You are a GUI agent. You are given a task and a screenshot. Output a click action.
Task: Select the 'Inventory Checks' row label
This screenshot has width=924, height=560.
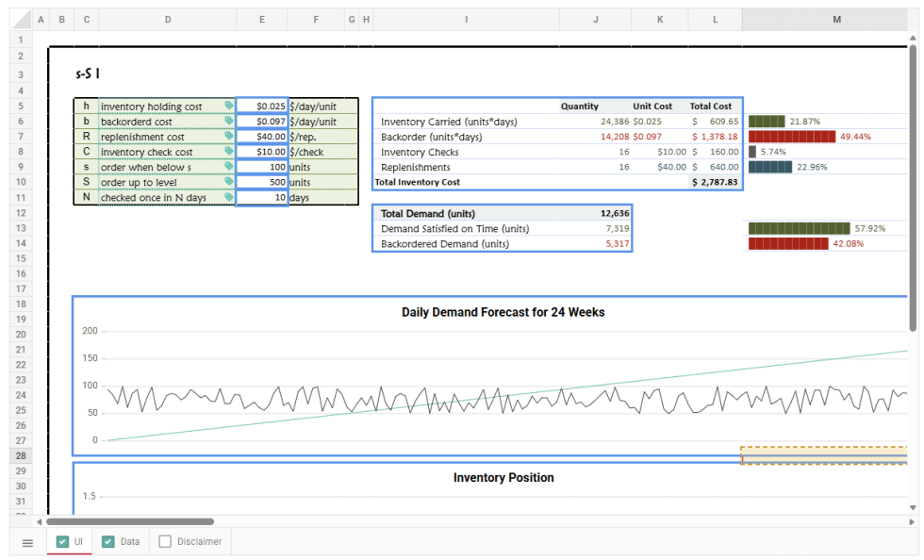coord(420,152)
